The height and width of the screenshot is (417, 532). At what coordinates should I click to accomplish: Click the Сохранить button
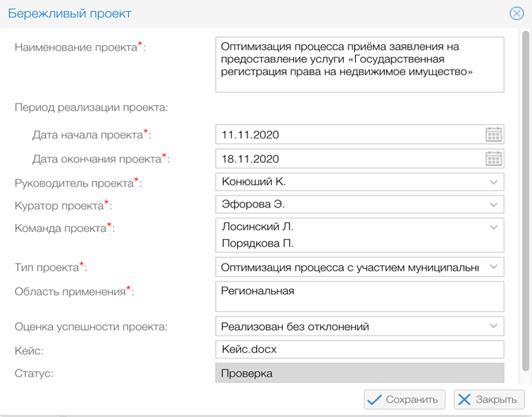point(406,400)
